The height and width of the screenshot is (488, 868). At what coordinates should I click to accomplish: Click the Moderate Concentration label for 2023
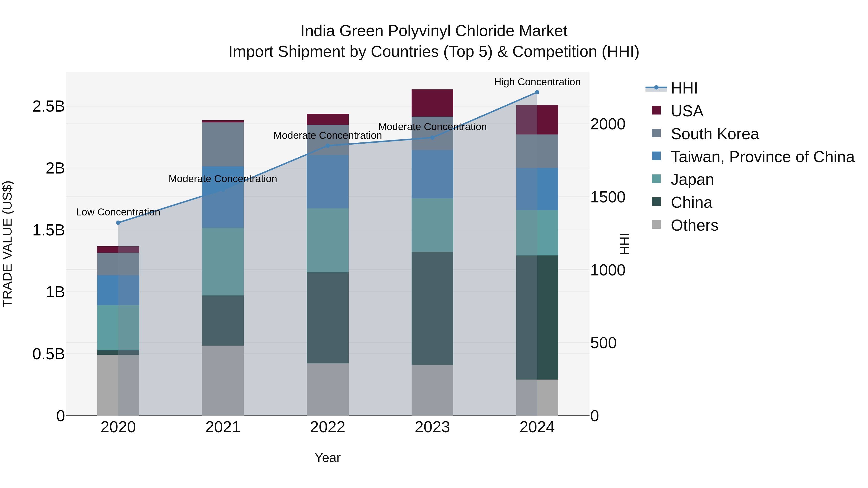433,127
